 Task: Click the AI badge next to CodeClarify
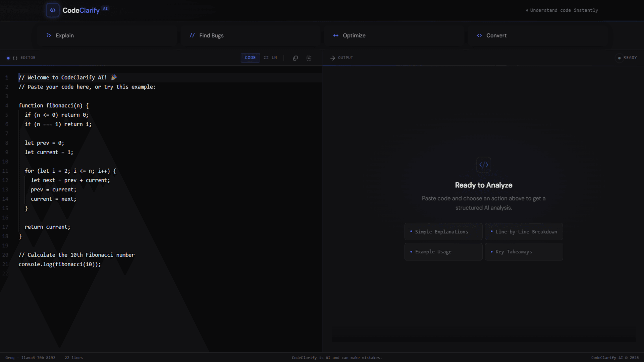[x=105, y=8]
